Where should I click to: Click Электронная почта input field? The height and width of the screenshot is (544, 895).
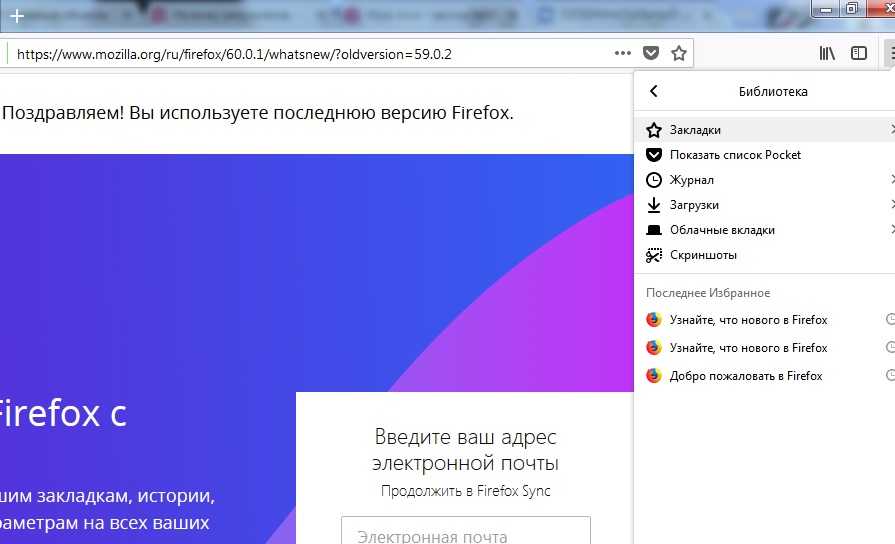click(466, 531)
